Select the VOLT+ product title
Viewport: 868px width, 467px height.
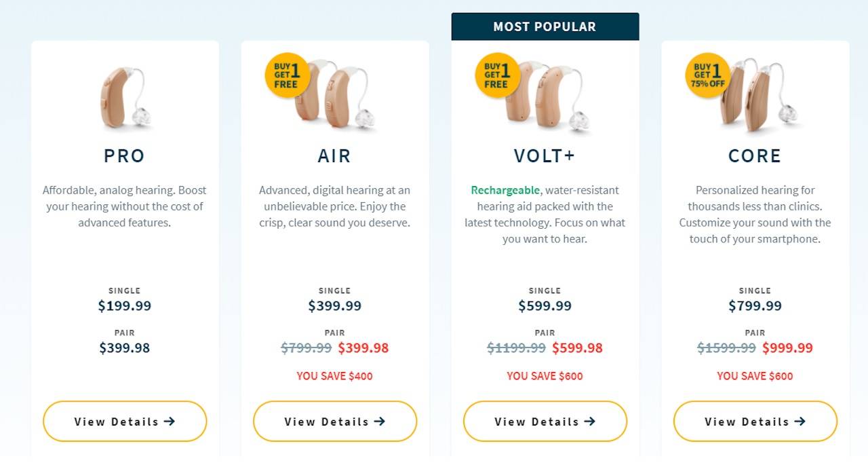click(x=545, y=156)
